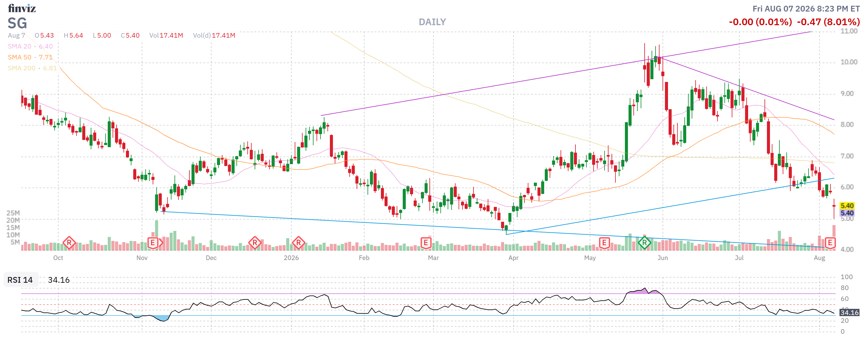Click the low price L 5.00
This screenshot has height=341, width=868.
click(102, 35)
